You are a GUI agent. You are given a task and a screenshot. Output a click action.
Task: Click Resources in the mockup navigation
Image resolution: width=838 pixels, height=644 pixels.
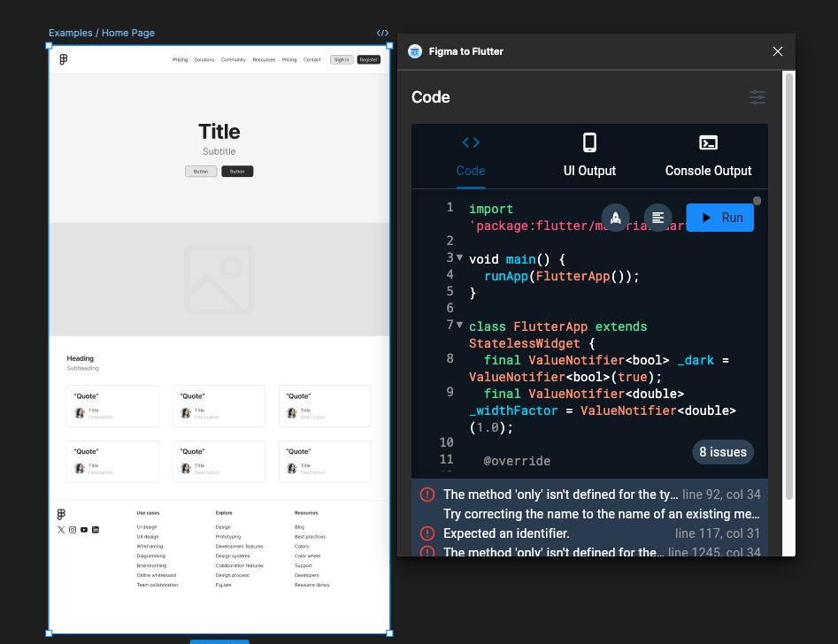click(264, 60)
